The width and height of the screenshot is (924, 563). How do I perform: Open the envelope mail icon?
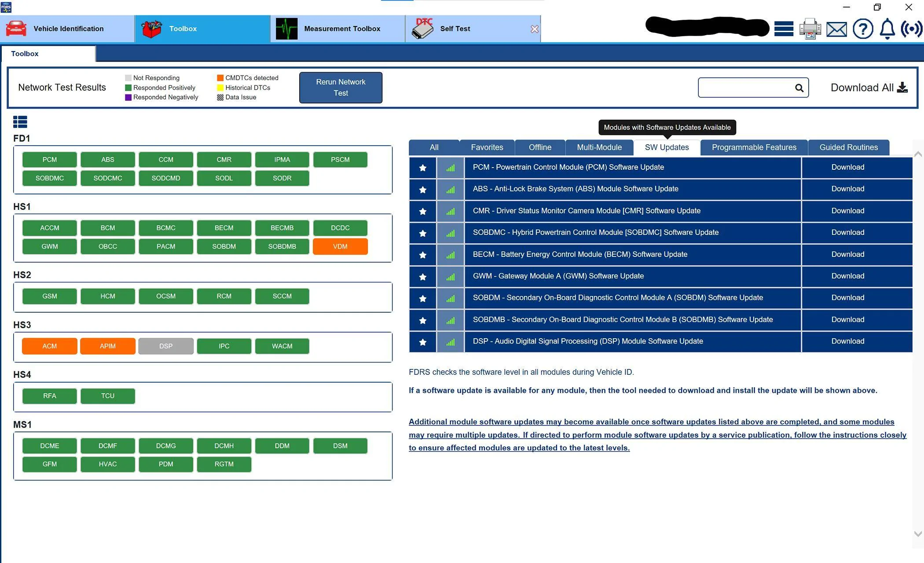pyautogui.click(x=836, y=29)
